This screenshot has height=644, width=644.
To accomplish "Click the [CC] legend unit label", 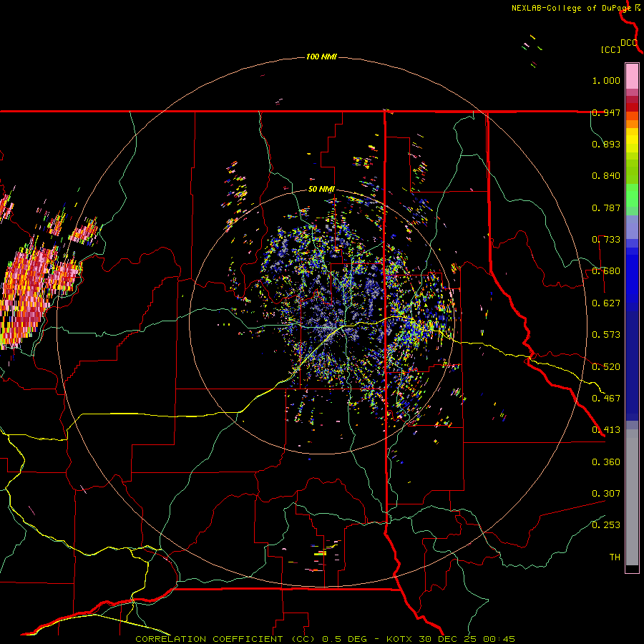I will [610, 49].
